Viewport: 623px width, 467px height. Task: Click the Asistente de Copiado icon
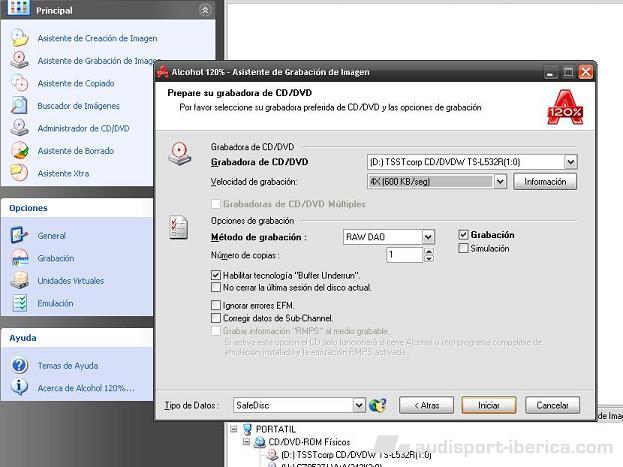tap(19, 83)
